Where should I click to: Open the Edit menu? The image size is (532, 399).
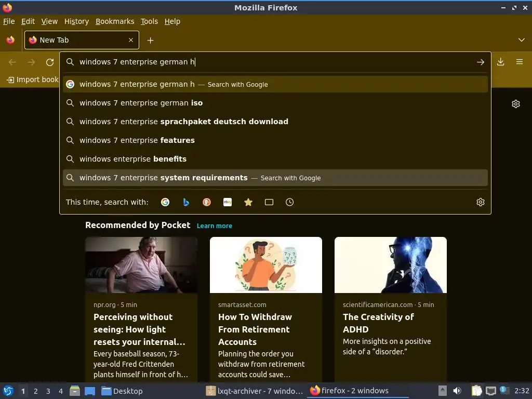click(x=28, y=21)
